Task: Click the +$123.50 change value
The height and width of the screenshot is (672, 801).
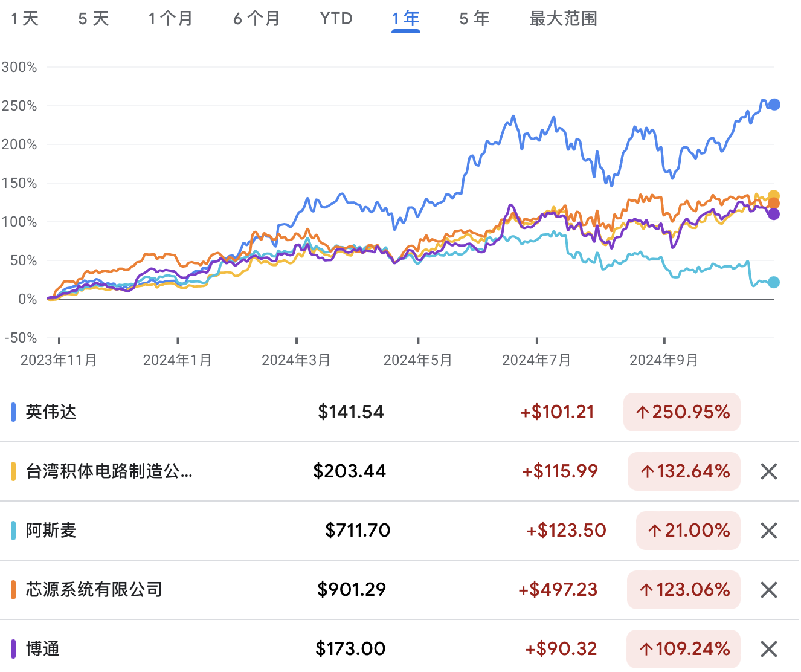Action: [566, 531]
